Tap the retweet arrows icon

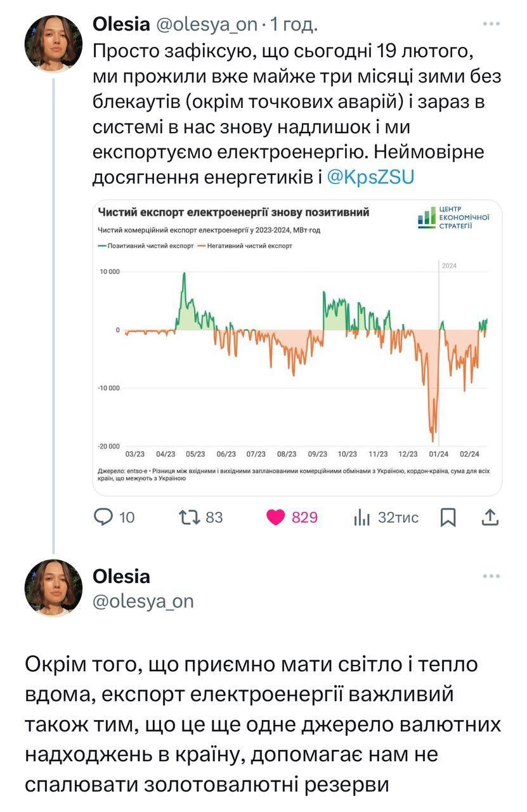189,518
